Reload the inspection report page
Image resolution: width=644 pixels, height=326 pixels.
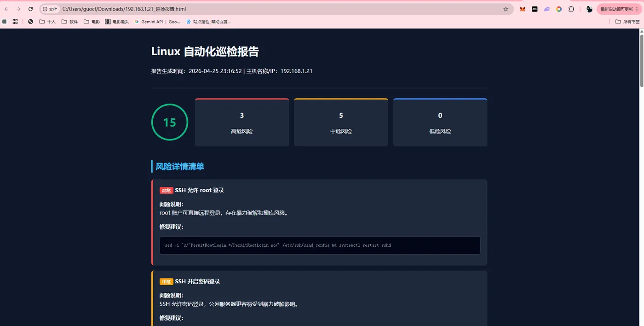[30, 9]
